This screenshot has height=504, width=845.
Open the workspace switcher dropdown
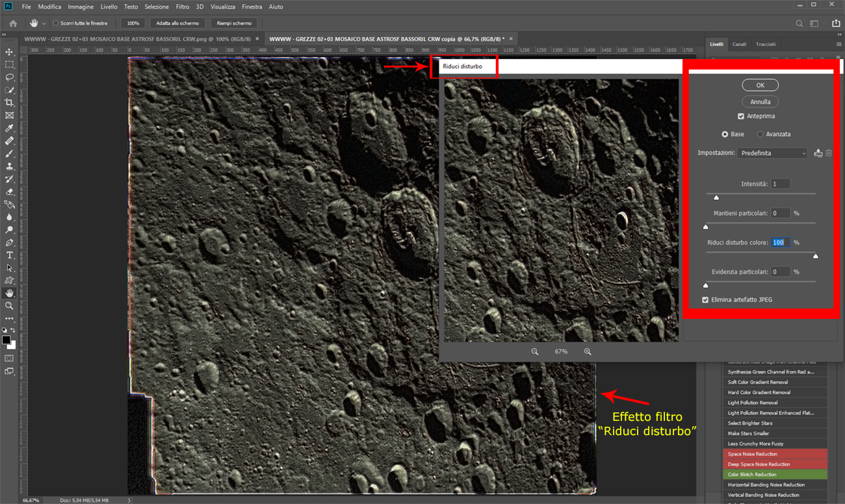815,23
